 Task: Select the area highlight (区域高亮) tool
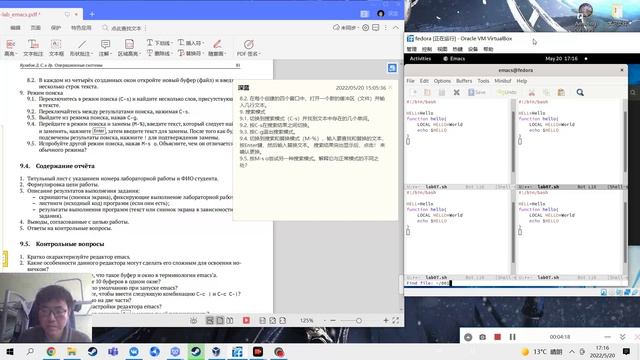tap(129, 47)
